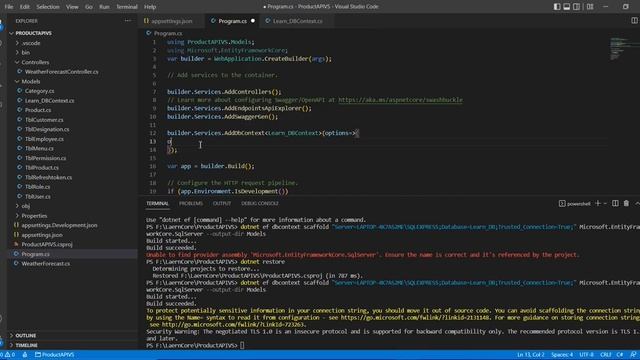Switch to the PROBLEMS panel tab
This screenshot has height=360, width=640.
(x=191, y=203)
